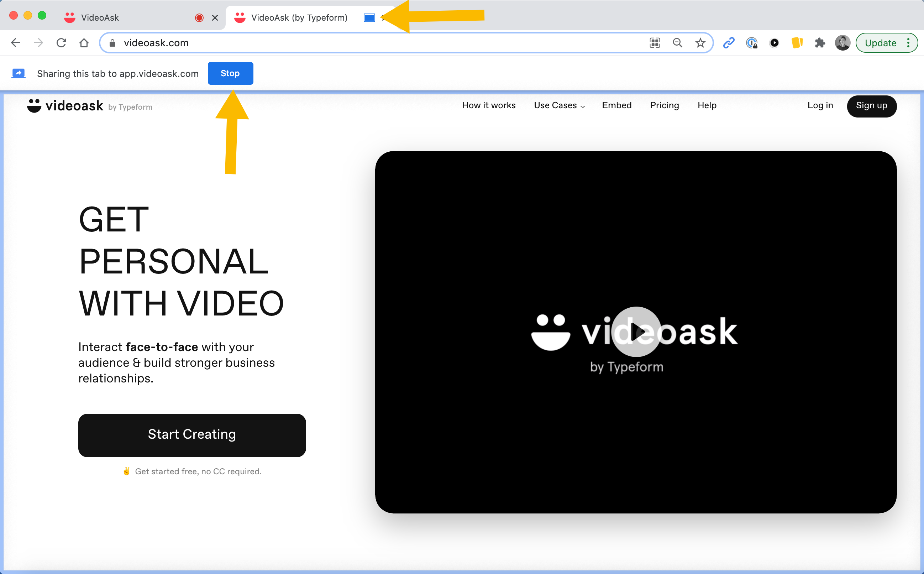Open the Help link
Image resolution: width=924 pixels, height=574 pixels.
click(x=707, y=105)
